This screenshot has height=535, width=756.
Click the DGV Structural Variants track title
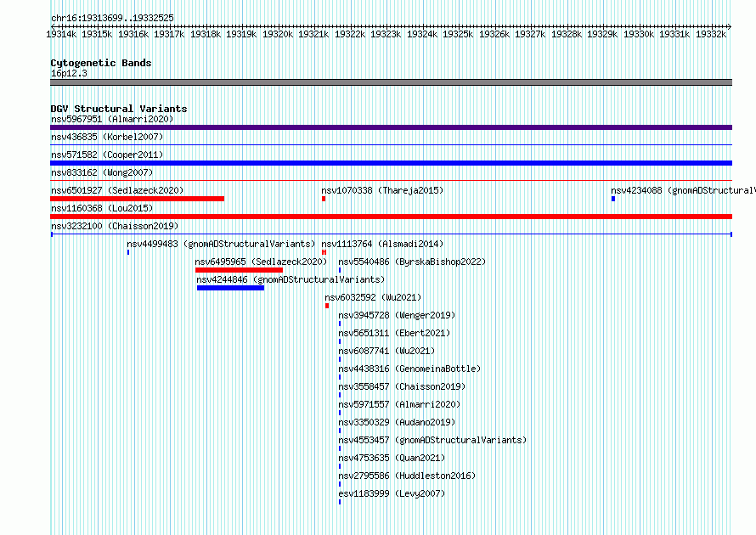click(x=119, y=109)
